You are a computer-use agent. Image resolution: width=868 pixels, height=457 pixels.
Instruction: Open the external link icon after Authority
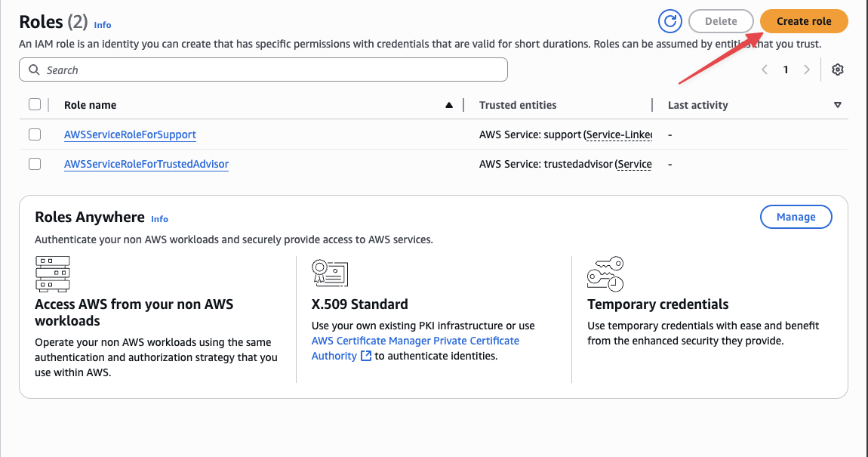(x=366, y=356)
